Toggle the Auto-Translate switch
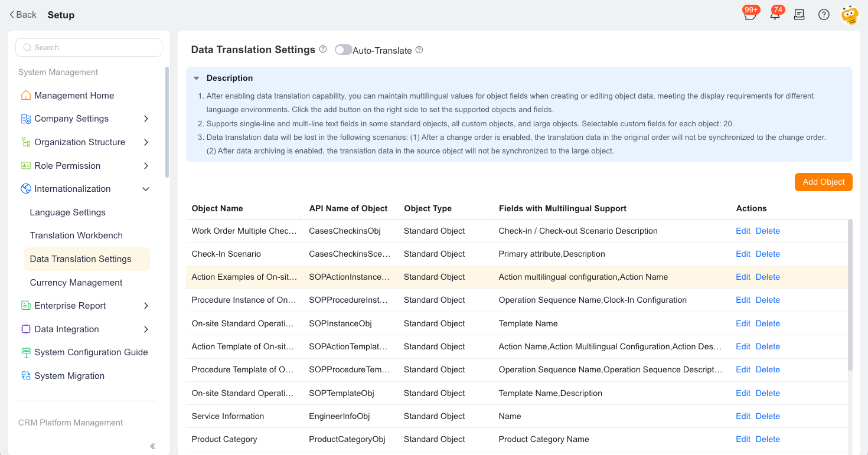Viewport: 868px width, 455px height. point(343,50)
